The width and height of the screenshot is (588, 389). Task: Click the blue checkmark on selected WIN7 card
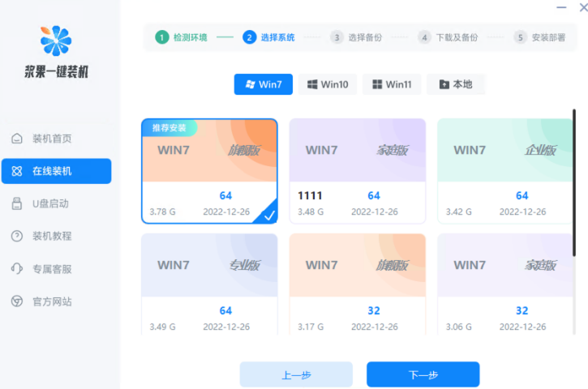269,216
